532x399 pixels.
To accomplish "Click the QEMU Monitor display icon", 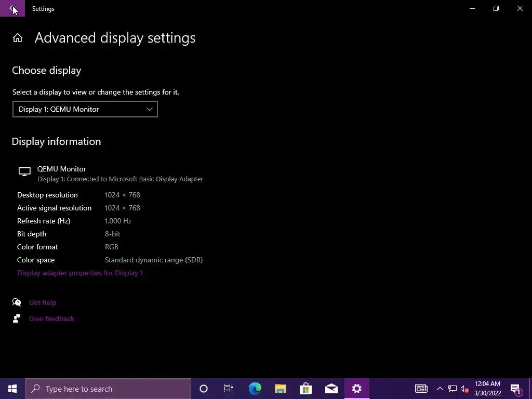I will click(x=24, y=171).
